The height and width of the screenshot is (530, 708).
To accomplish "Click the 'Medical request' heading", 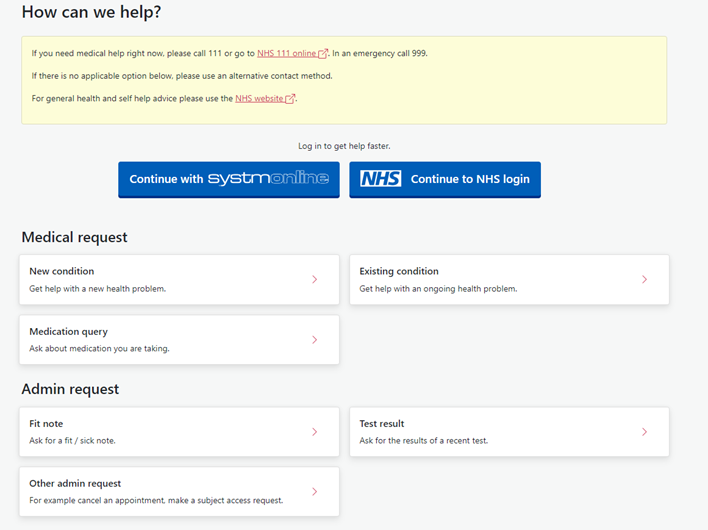I will (x=75, y=237).
